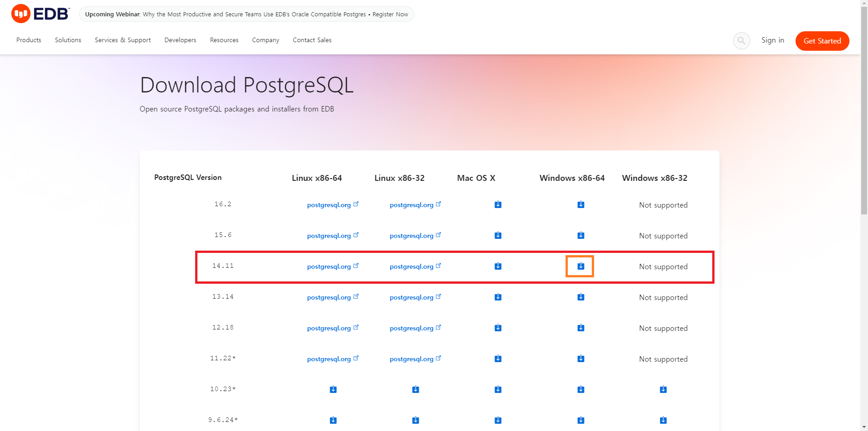Download PostgreSQL 16.2 for Windows x86-64
Image resolution: width=868 pixels, height=431 pixels.
(x=581, y=205)
